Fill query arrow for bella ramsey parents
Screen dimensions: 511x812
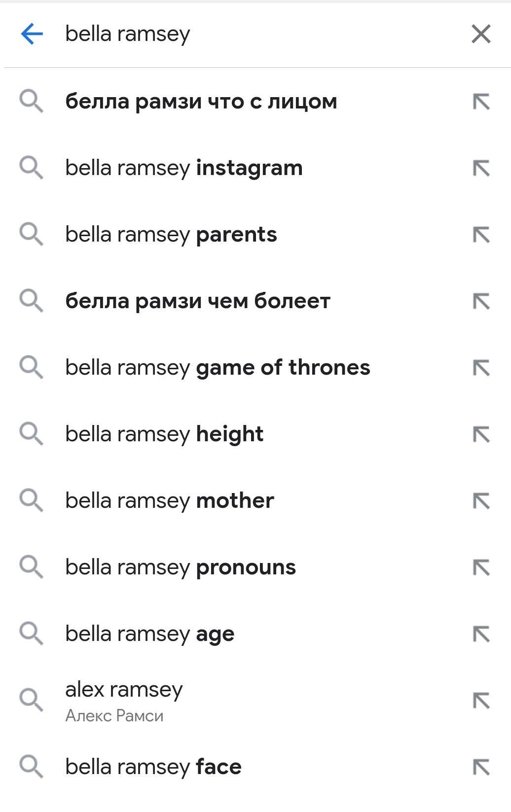pos(481,235)
